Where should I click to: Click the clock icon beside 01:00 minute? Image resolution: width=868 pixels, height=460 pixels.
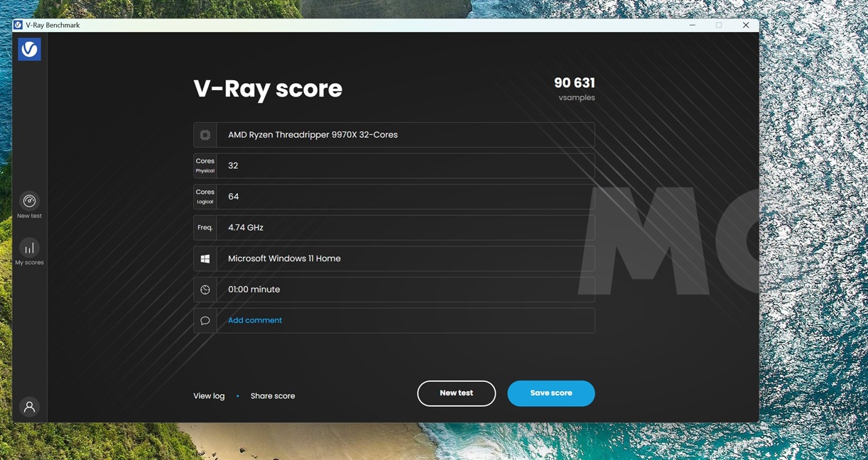[x=205, y=290]
